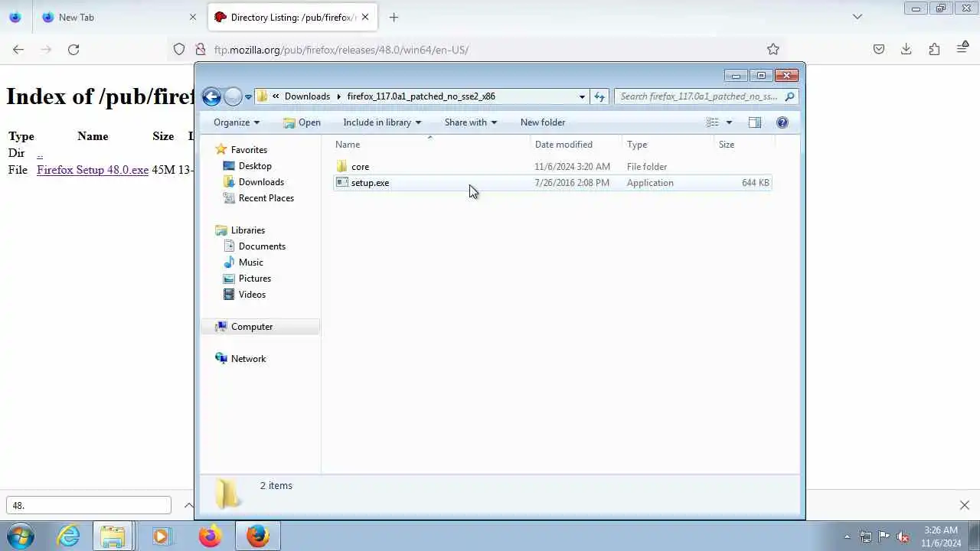Open browser Extensions icon
The image size is (980, 551).
click(934, 50)
